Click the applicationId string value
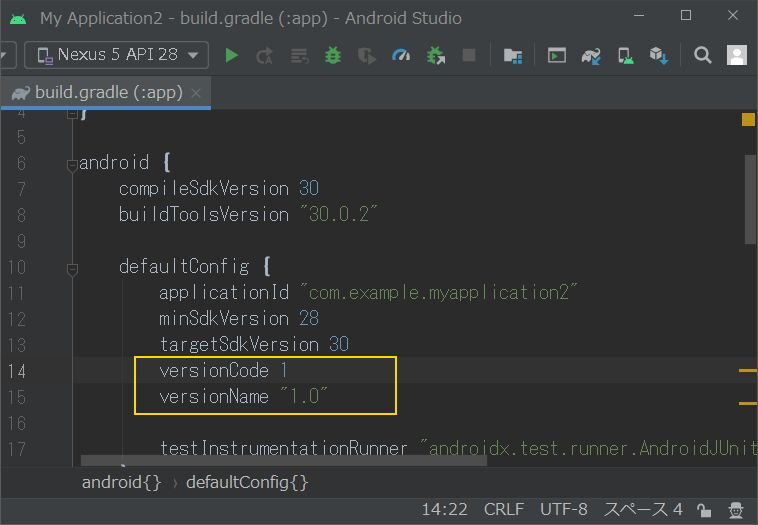The height and width of the screenshot is (525, 758). coord(438,292)
